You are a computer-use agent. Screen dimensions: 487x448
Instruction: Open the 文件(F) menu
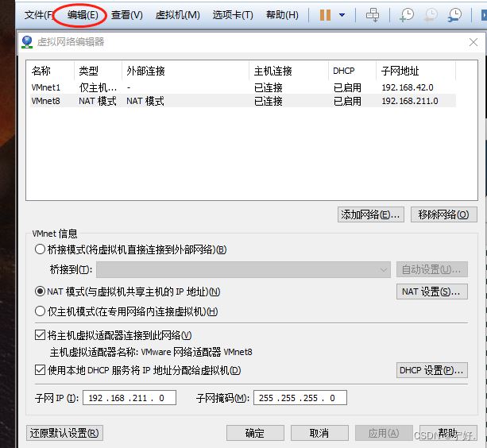[38, 14]
